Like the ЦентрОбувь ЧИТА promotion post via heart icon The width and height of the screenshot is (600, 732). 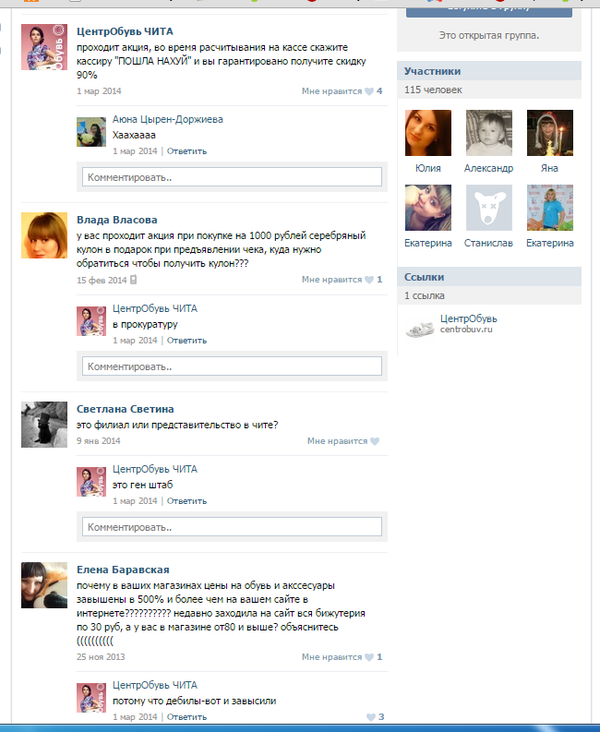click(x=369, y=92)
